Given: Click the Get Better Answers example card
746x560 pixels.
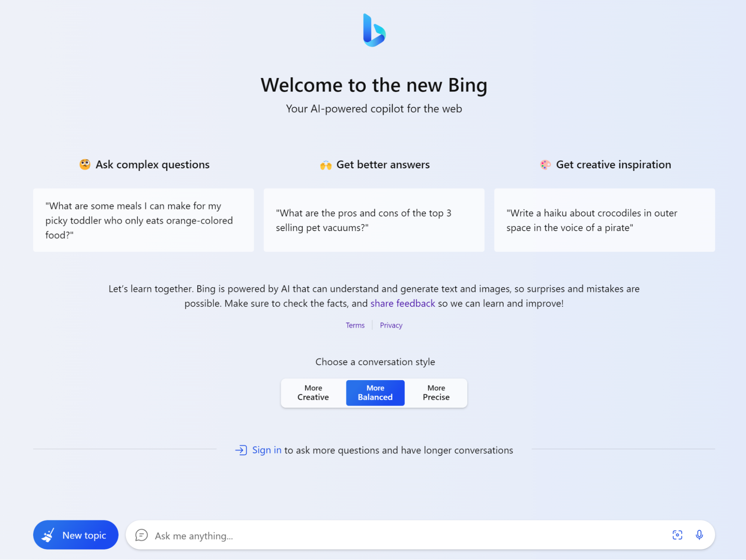Looking at the screenshot, I should (374, 220).
